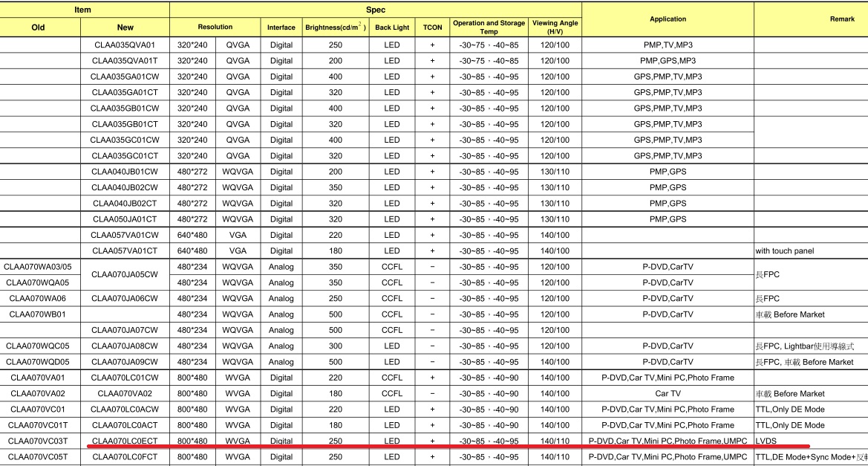Select the CLAA035QVA01 model cell
This screenshot has width=868, height=466.
click(125, 45)
